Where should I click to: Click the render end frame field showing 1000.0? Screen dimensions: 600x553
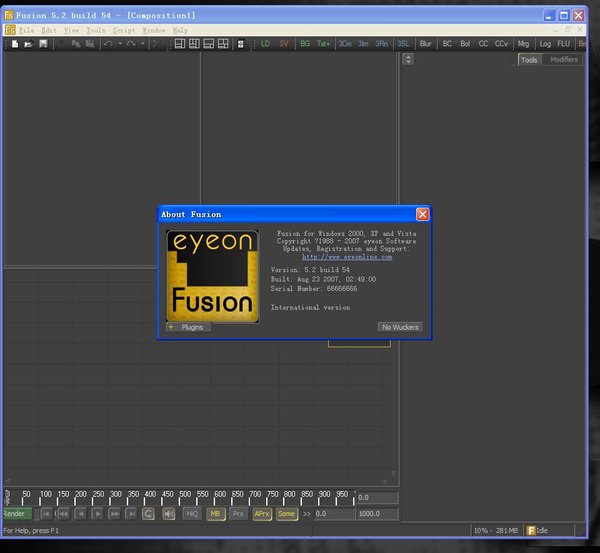pyautogui.click(x=376, y=513)
